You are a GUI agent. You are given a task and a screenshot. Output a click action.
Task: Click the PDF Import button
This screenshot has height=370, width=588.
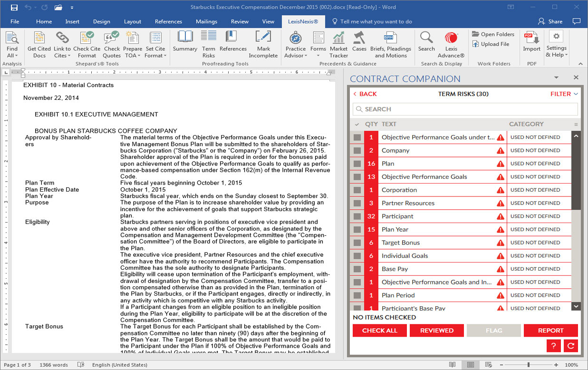(532, 42)
